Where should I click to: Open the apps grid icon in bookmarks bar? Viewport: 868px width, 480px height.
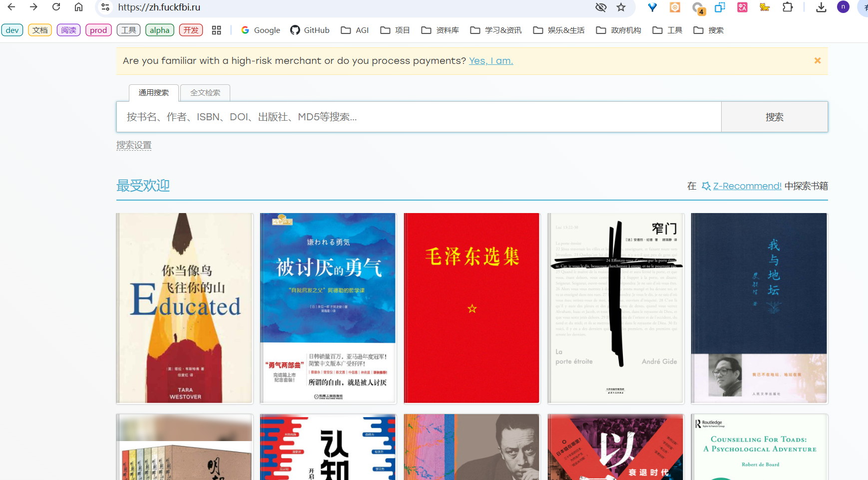[216, 30]
